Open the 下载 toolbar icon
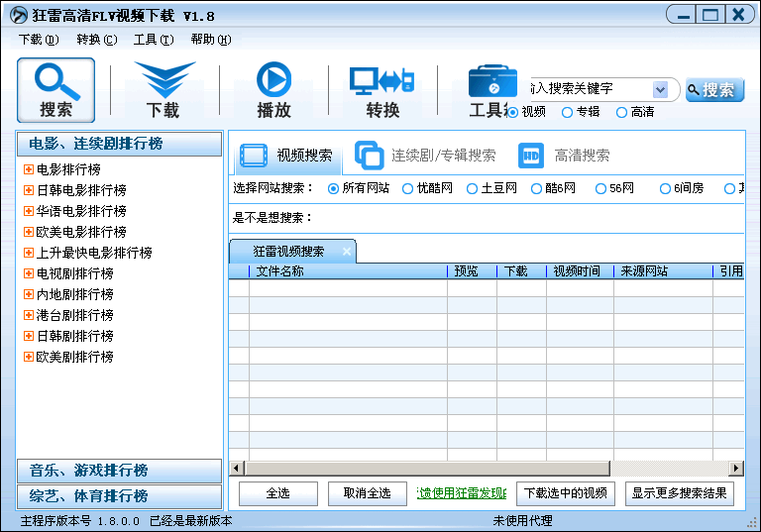 pyautogui.click(x=164, y=90)
